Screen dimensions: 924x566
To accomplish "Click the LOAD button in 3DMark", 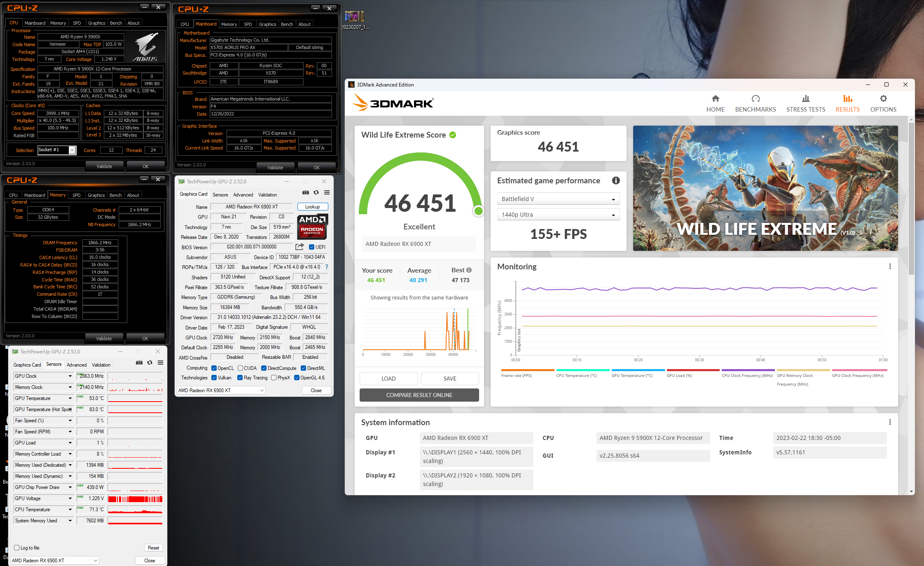I will pos(388,379).
